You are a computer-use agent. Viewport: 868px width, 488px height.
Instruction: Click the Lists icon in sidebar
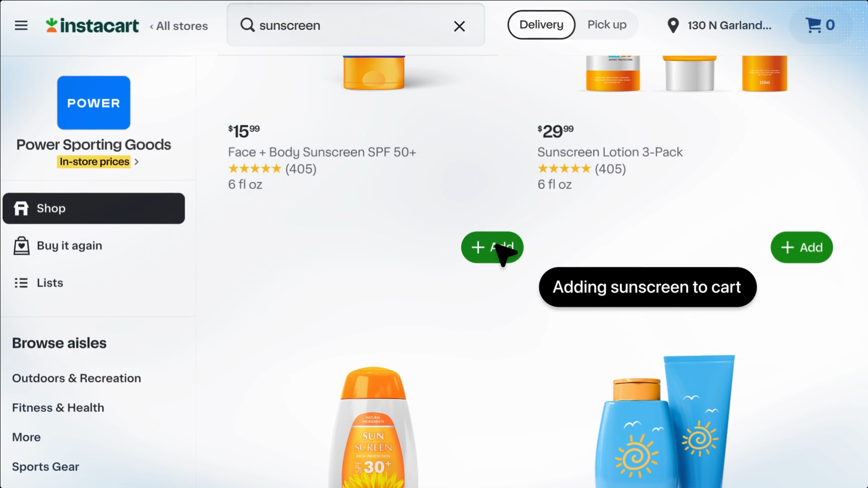click(21, 283)
